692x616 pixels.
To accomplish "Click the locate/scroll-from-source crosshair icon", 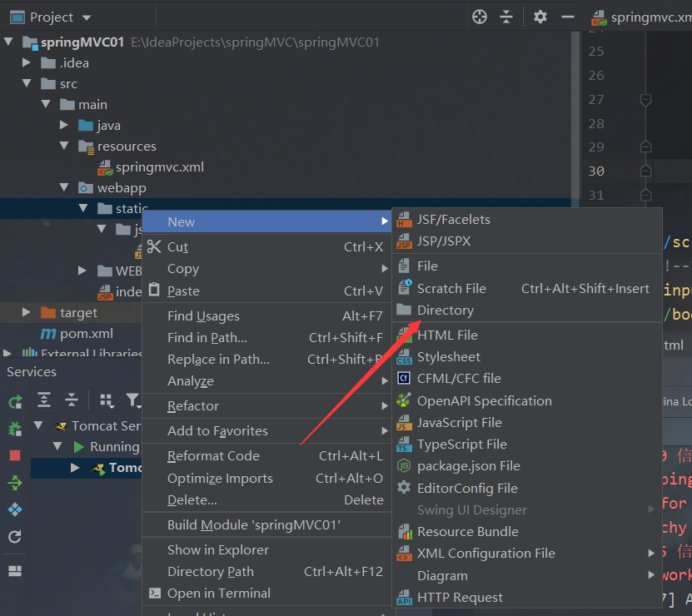I will [480, 17].
